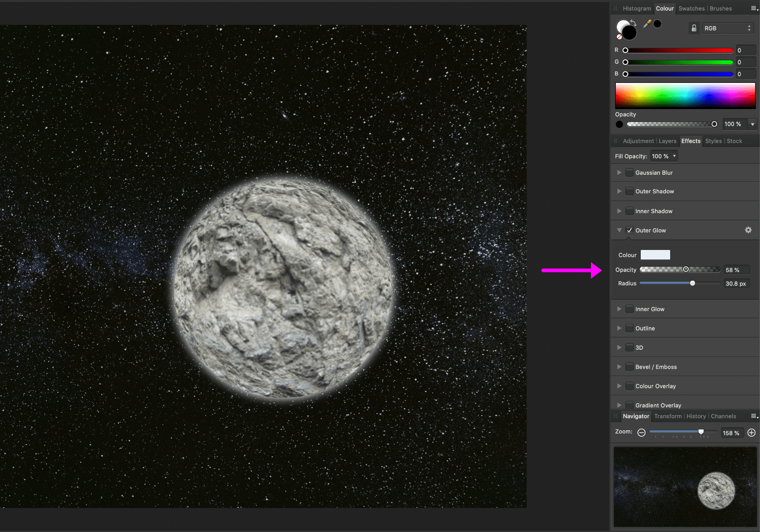
Task: Expand the Inner Shadow effect section
Action: click(x=619, y=211)
